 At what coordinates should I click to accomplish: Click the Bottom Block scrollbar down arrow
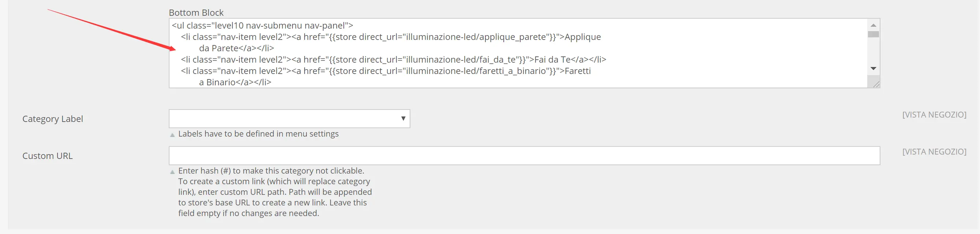coord(873,68)
